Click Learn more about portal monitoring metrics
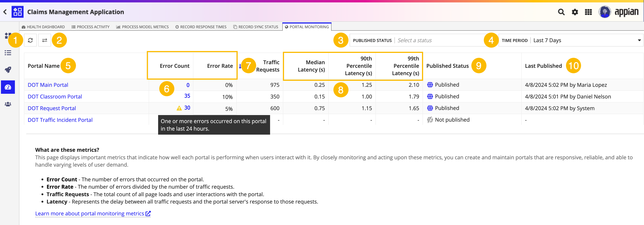The width and height of the screenshot is (644, 225). [93, 214]
